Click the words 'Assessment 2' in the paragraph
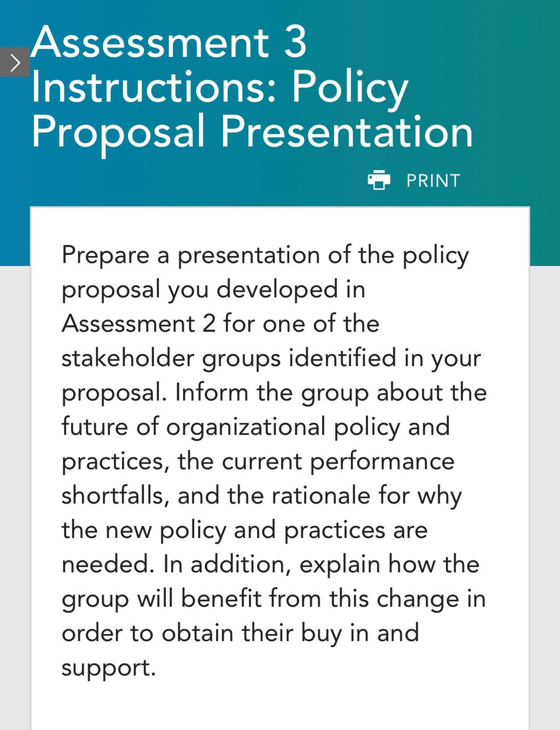 click(138, 323)
